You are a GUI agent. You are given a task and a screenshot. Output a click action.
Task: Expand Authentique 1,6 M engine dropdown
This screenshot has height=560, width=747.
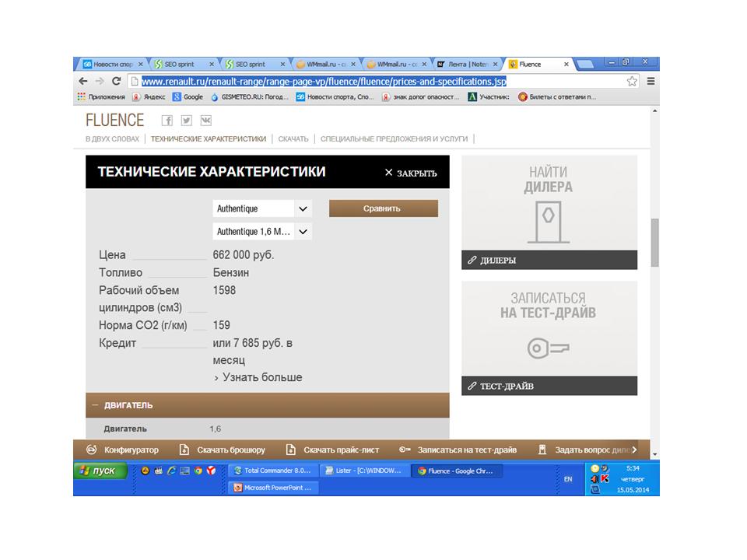[262, 232]
